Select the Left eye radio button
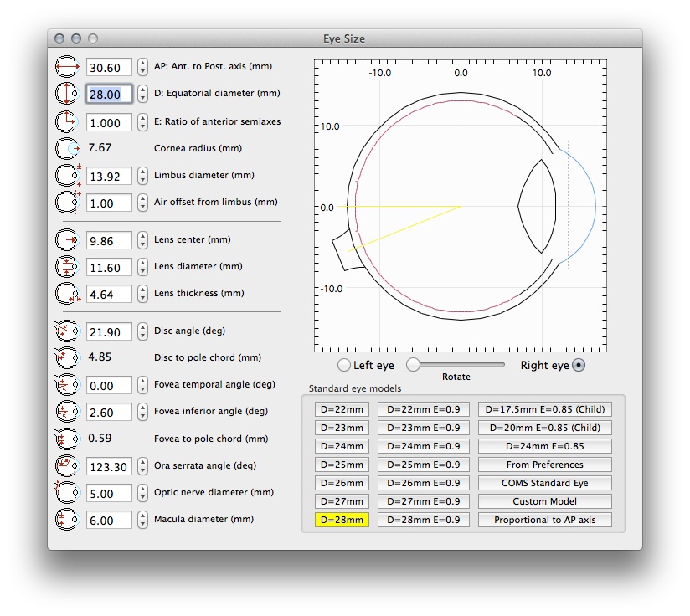The width and height of the screenshot is (690, 616). [x=343, y=365]
